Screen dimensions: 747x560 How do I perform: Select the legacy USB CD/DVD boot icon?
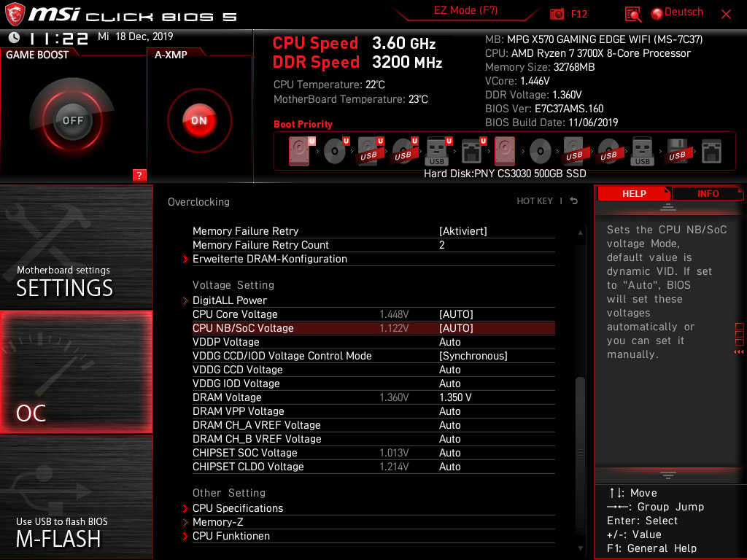coord(609,151)
